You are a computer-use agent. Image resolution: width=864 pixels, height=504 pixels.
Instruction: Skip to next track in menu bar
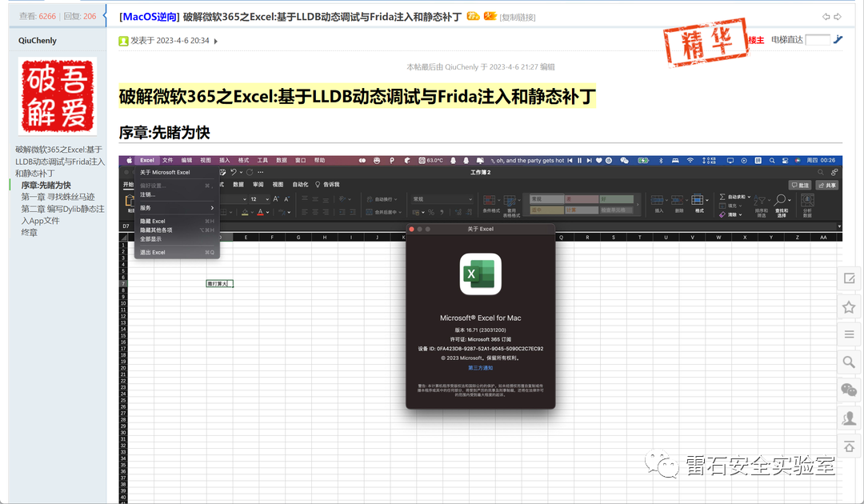tap(589, 160)
